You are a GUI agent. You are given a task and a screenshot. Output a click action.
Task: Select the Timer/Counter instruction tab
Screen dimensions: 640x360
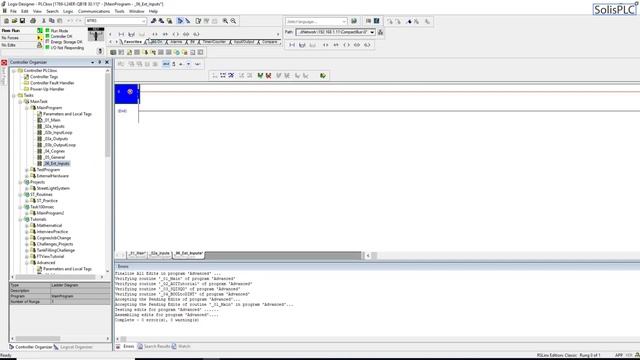[214, 42]
